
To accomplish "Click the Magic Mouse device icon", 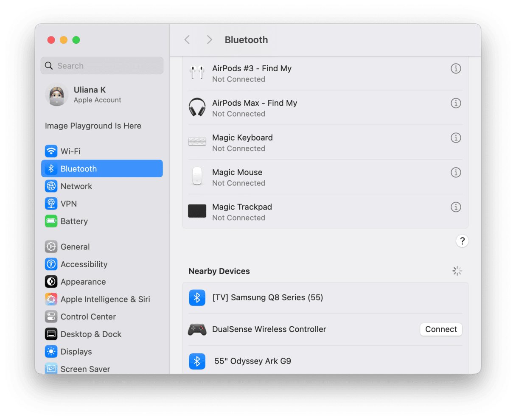I will coord(197,176).
